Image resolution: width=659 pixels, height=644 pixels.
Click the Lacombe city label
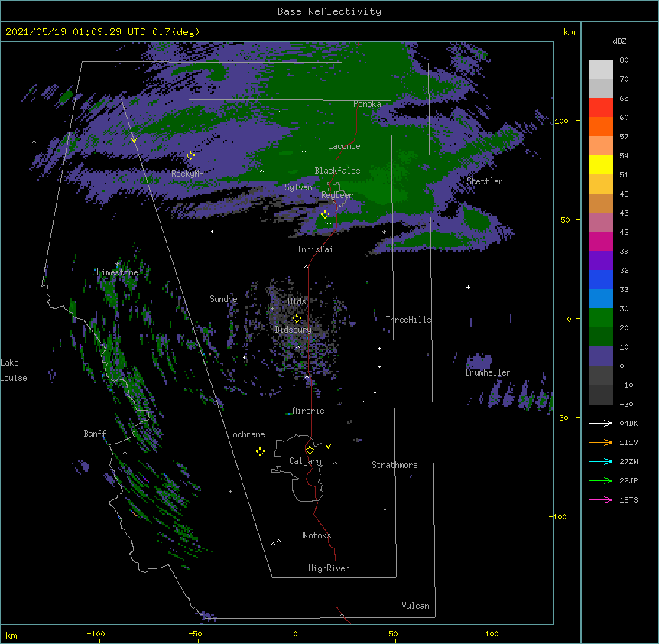pyautogui.click(x=344, y=146)
